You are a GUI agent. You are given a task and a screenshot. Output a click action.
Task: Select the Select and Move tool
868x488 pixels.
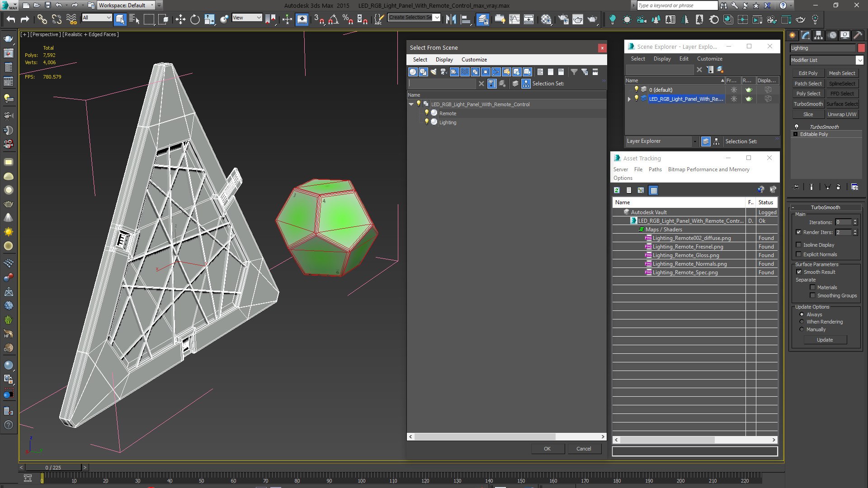coord(180,19)
